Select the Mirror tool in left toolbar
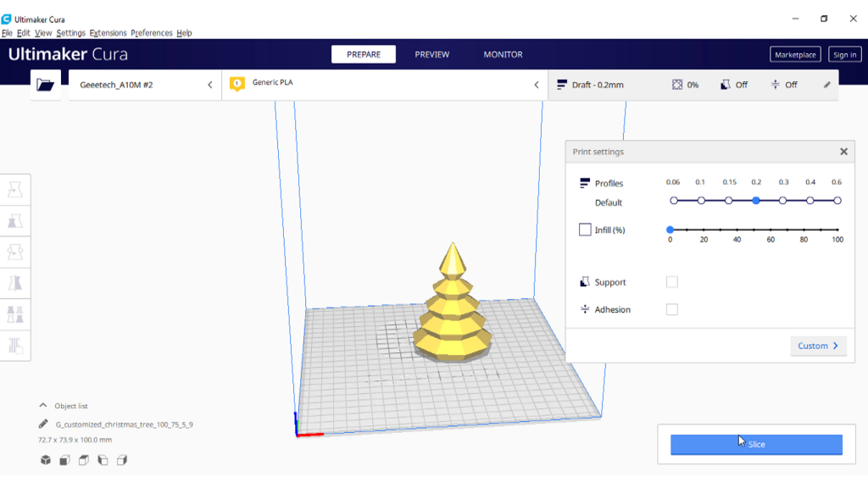The width and height of the screenshot is (868, 488). pos(16,283)
